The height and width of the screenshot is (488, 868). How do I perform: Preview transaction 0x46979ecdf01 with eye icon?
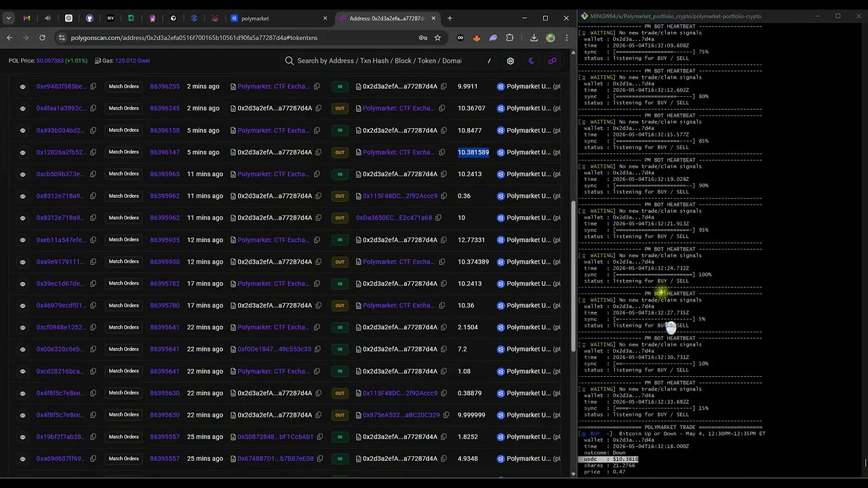click(x=22, y=306)
